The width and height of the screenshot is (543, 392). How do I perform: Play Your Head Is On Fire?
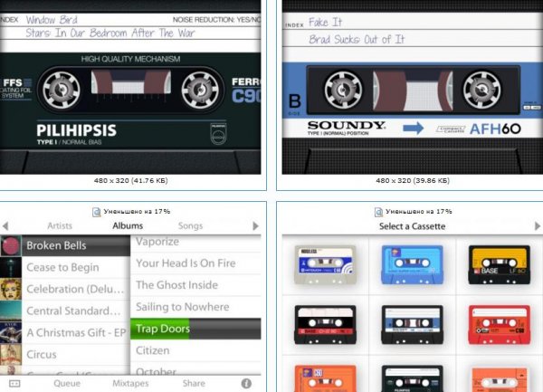pos(195,263)
